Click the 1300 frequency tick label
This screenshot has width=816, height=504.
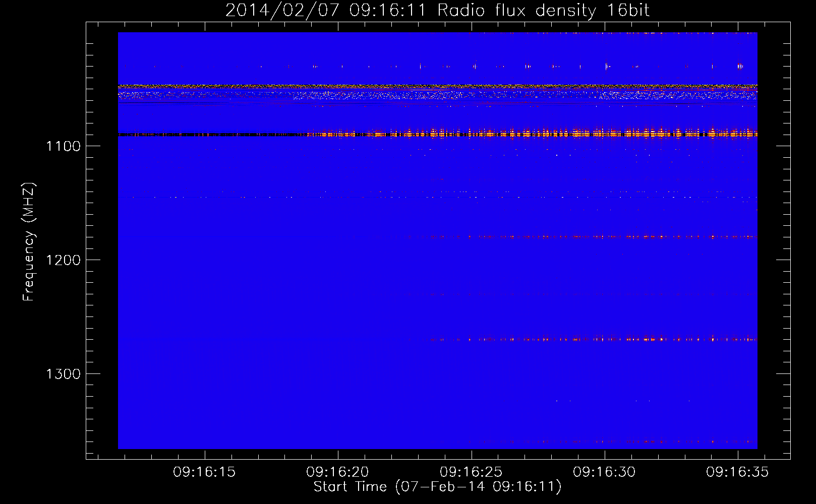(x=63, y=374)
